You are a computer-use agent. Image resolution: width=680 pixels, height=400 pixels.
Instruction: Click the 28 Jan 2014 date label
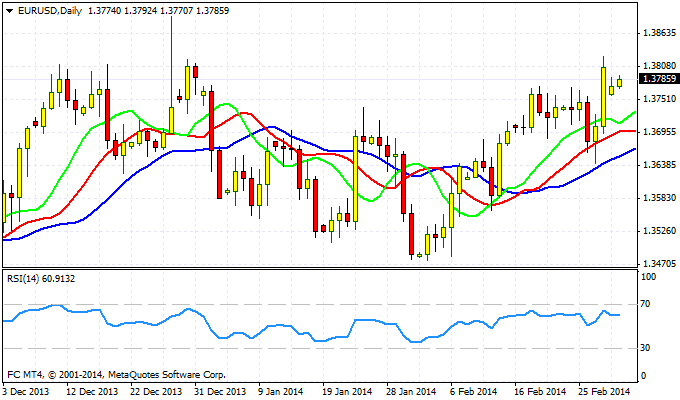410,392
